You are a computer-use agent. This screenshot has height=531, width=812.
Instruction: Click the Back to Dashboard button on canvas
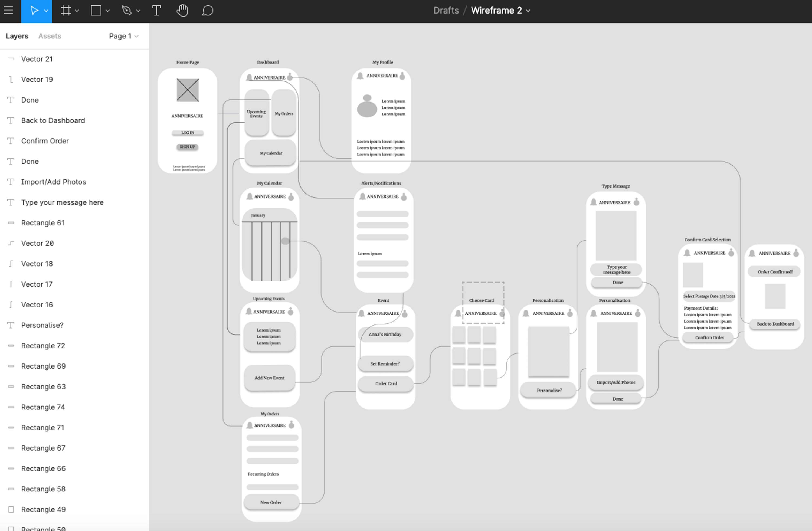coord(775,324)
